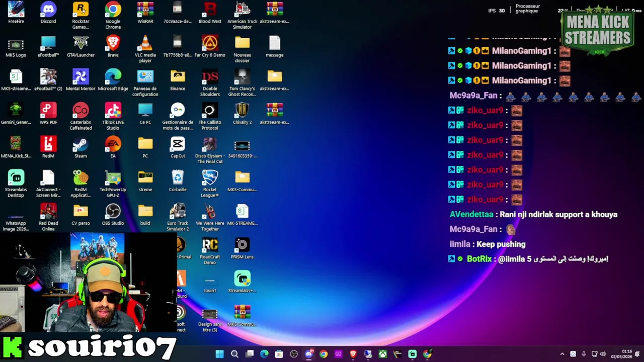Open Disco Elysium The Final Cut

point(210,150)
